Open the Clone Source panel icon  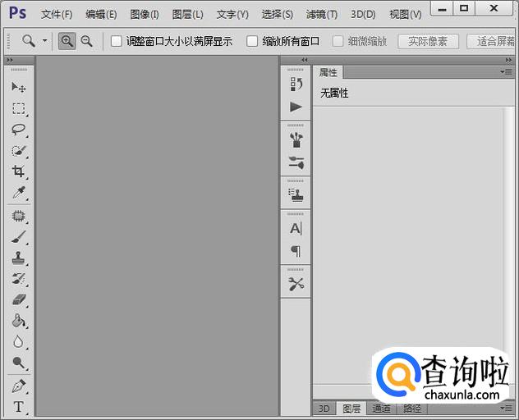click(296, 195)
